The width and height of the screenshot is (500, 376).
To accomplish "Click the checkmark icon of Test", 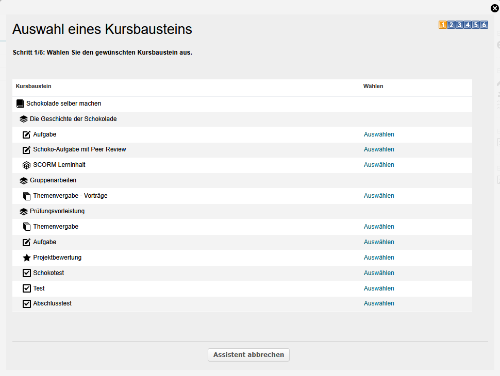I will click(27, 288).
